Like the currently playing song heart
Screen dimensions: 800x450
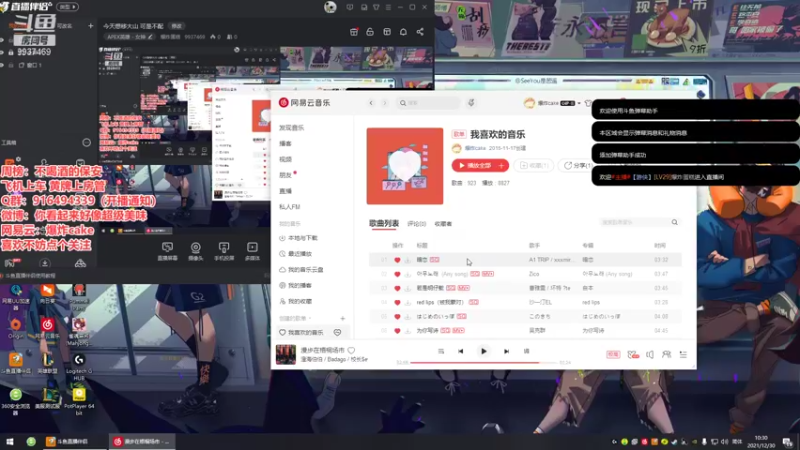click(x=351, y=350)
